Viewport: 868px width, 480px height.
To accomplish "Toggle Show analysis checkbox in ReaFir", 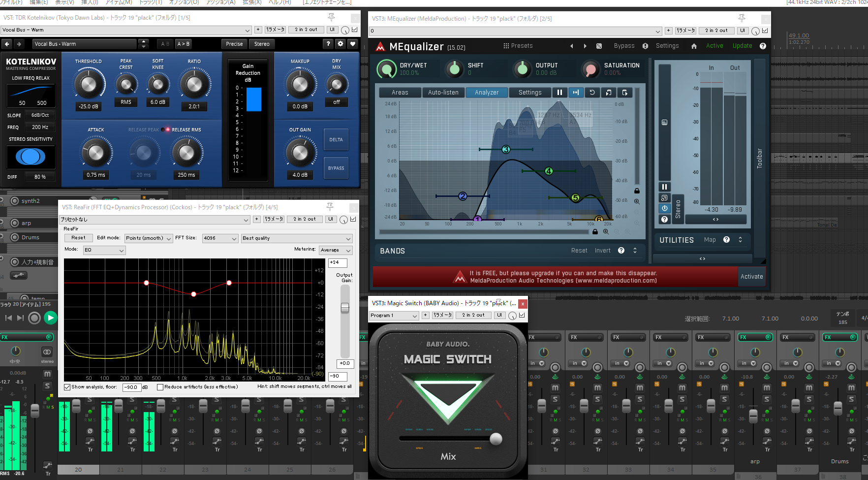I will [67, 387].
